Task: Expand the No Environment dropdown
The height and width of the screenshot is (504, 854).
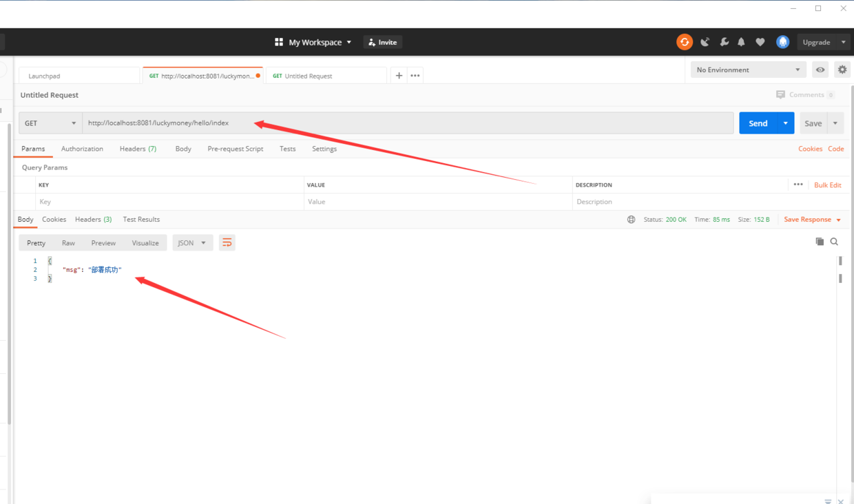Action: (x=748, y=70)
